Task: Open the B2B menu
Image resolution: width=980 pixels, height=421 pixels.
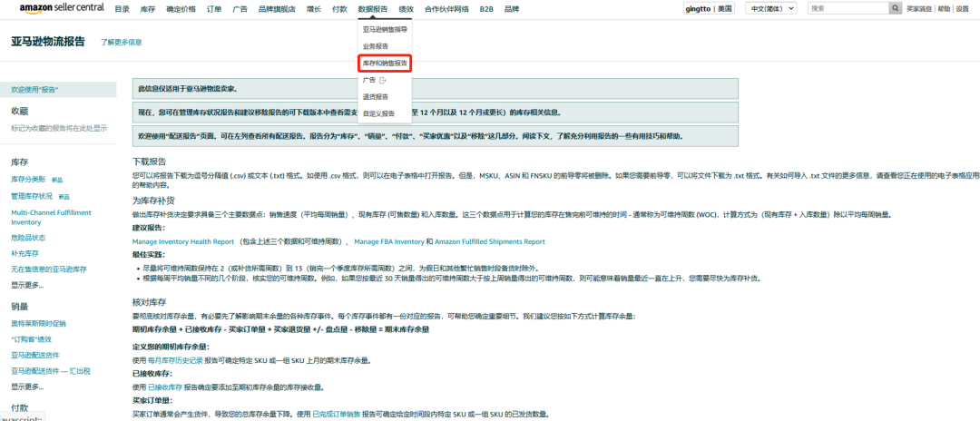Action: point(486,9)
